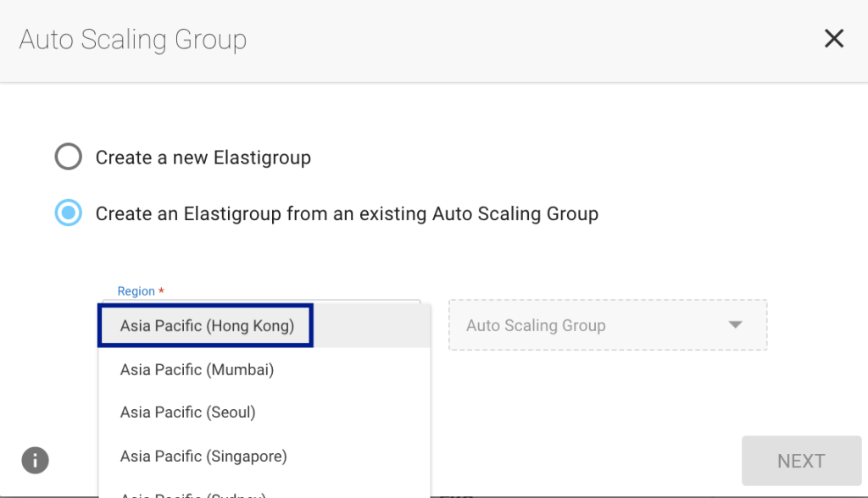Choose Asia Pacific (Mumbai) from the list
Viewport: 868px width, 498px height.
pos(197,369)
